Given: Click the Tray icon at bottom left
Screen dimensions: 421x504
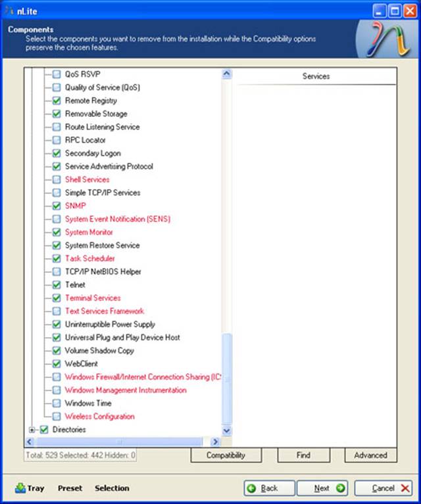Looking at the screenshot, I should coord(20,488).
